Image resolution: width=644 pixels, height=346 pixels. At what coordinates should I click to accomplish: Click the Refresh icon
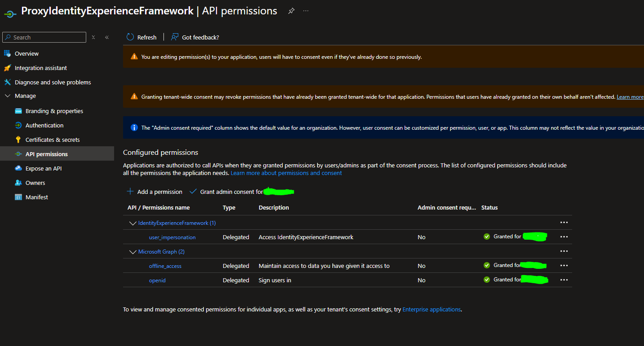[x=130, y=37]
